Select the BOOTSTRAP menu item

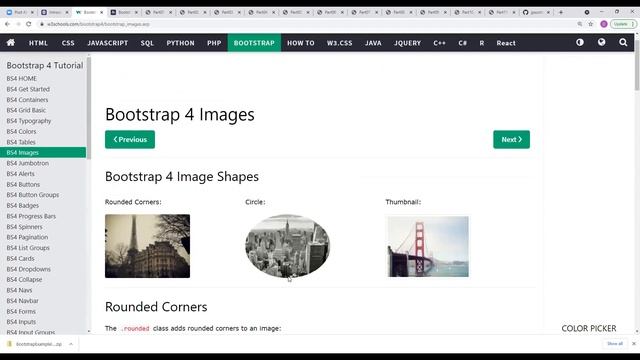(x=254, y=43)
